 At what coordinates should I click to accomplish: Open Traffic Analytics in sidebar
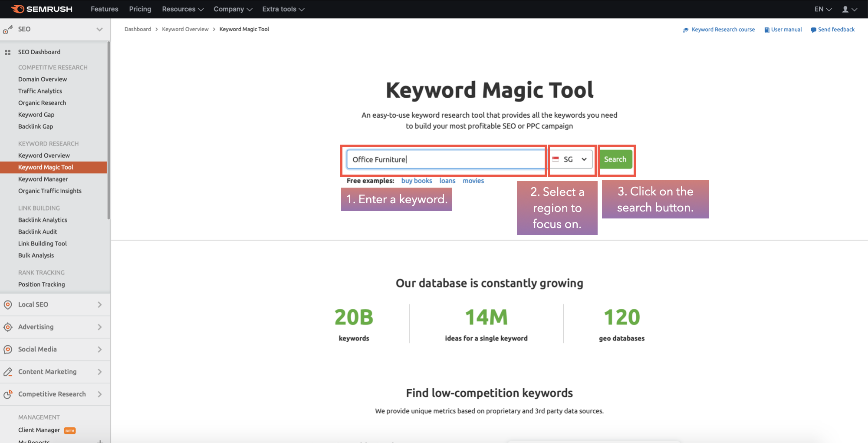tap(40, 91)
